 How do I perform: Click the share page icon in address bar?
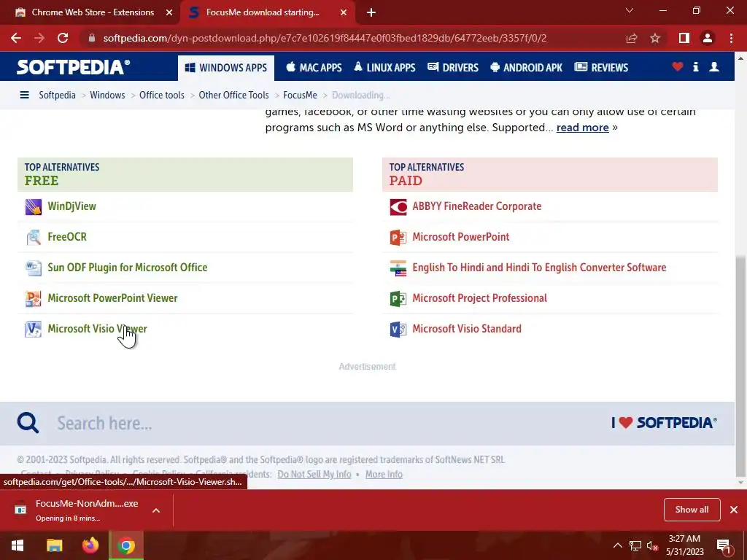(x=632, y=38)
